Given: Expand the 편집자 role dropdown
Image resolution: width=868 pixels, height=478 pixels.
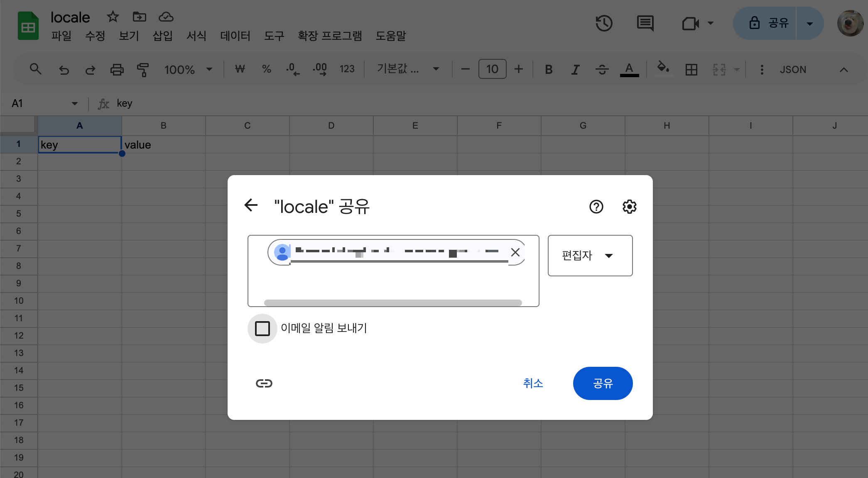Looking at the screenshot, I should (x=590, y=256).
